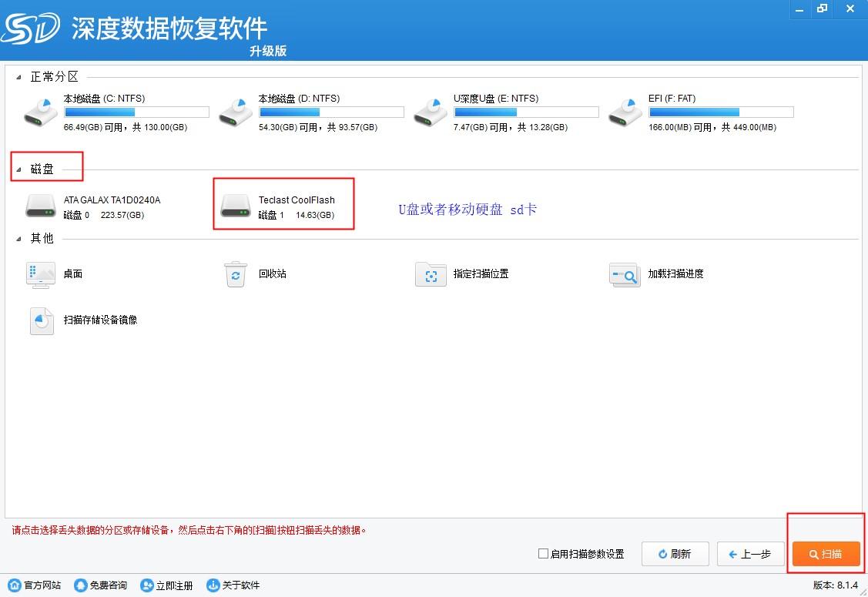Click C: drive usage bar
868x597 pixels.
pos(136,112)
